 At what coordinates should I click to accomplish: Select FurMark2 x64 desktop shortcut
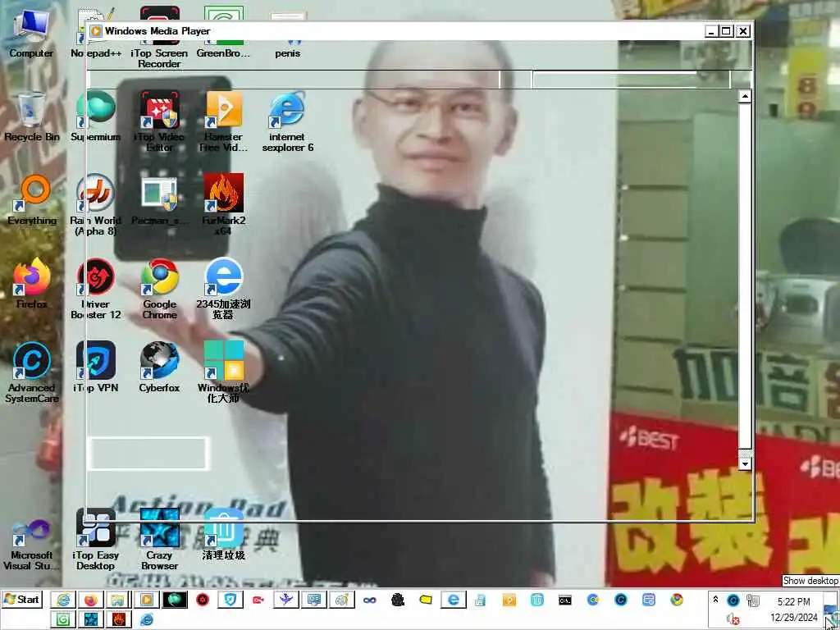click(223, 205)
